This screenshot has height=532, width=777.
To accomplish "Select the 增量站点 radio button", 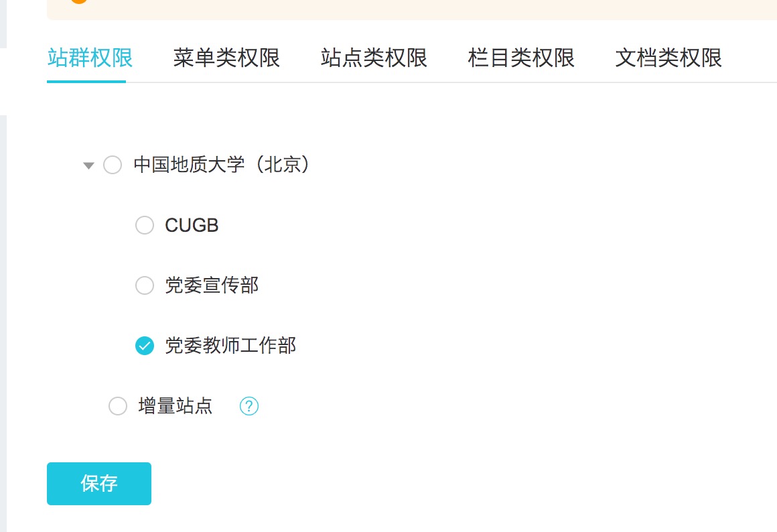I will click(x=118, y=406).
